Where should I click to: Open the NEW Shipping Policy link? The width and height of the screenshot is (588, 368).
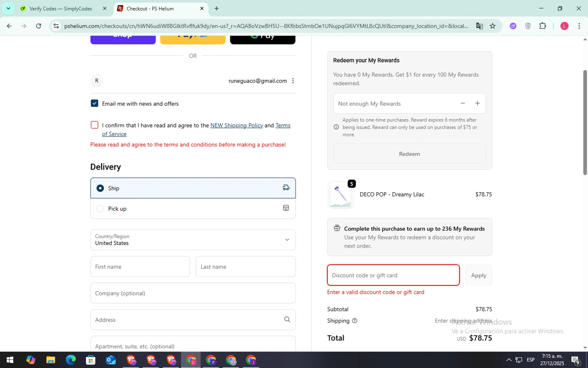[x=236, y=125]
